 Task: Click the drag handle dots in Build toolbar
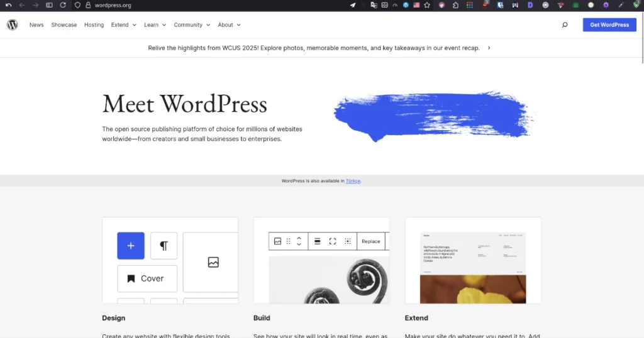(x=288, y=241)
